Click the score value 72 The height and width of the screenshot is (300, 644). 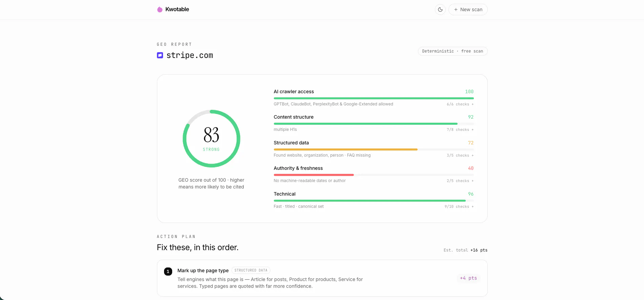pos(471,143)
